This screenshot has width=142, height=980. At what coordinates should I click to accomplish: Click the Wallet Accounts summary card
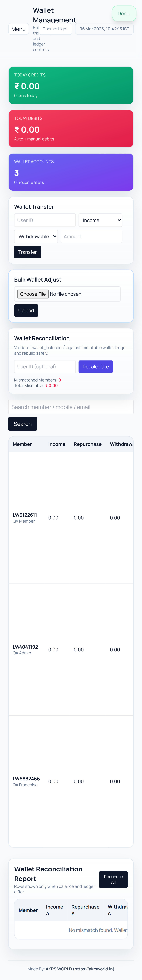pyautogui.click(x=71, y=172)
